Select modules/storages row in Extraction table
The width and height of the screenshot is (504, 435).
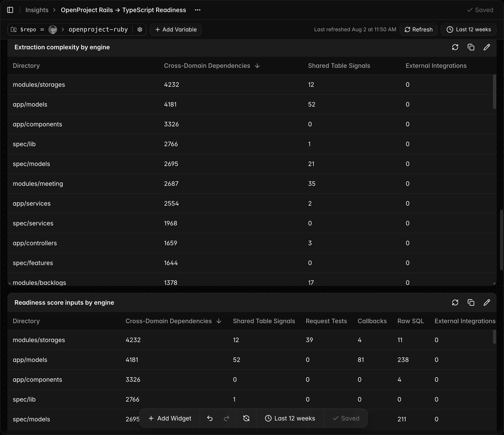click(252, 85)
